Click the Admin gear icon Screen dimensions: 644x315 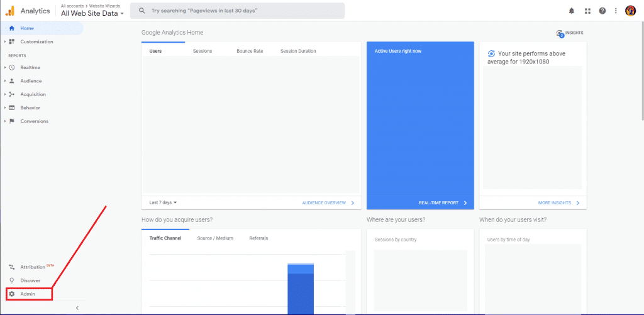pyautogui.click(x=11, y=294)
